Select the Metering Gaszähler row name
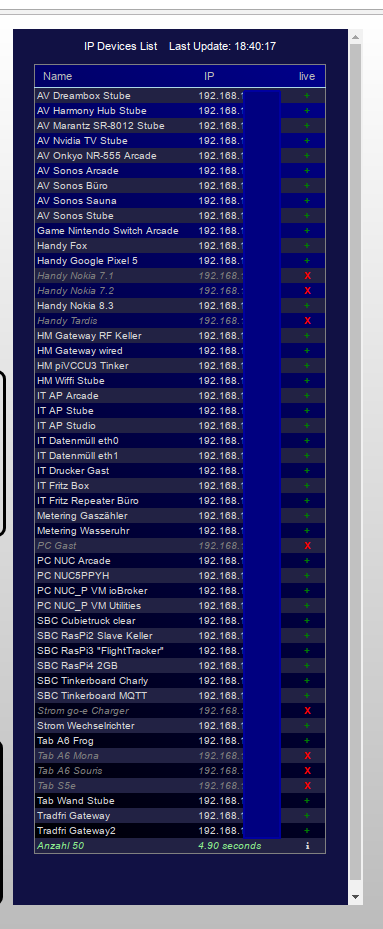The width and height of the screenshot is (383, 929). (82, 516)
